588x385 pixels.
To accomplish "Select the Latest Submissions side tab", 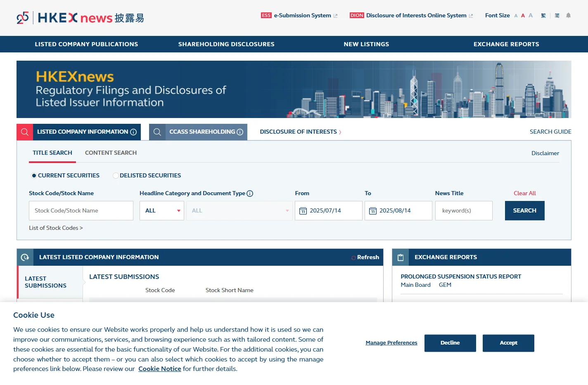I will click(x=50, y=282).
